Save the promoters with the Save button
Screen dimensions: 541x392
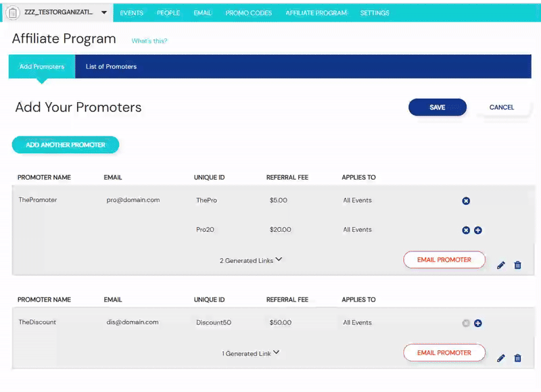pyautogui.click(x=438, y=107)
